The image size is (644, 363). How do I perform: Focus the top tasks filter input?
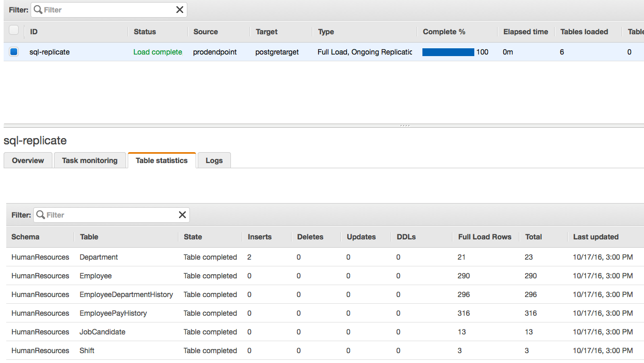(x=109, y=10)
